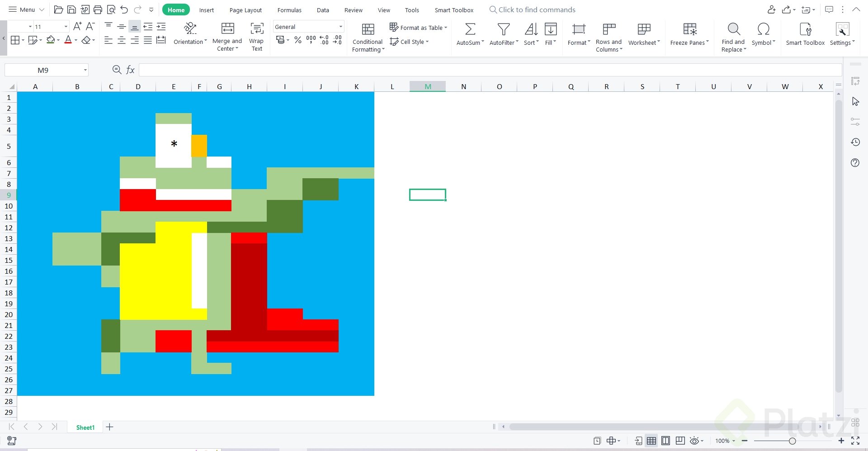Image resolution: width=868 pixels, height=451 pixels.
Task: Toggle the align top button
Action: pyautogui.click(x=108, y=27)
